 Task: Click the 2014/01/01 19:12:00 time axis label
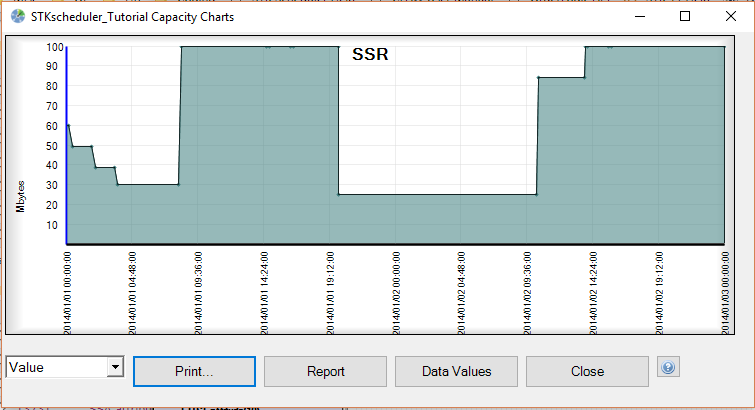tap(330, 291)
